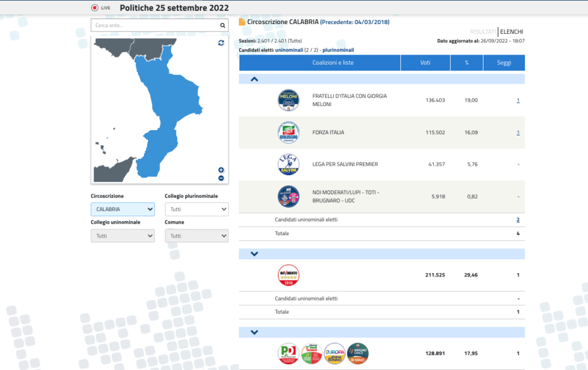Click the Noi Moderati party logo

288,196
